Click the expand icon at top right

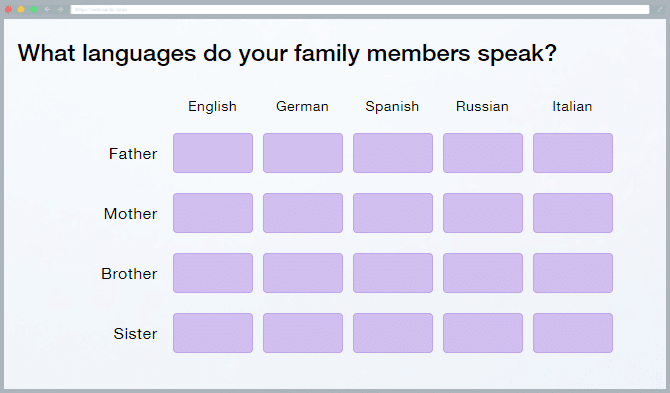(660, 9)
